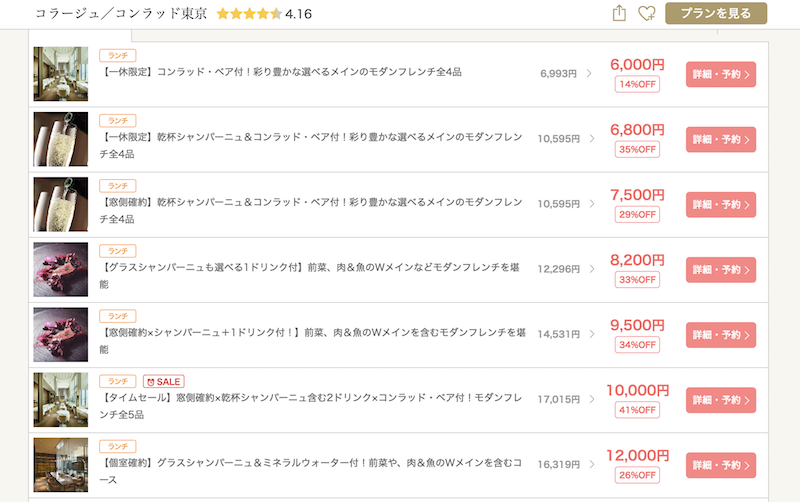Add restaurant to favorites with heart icon

[x=647, y=13]
